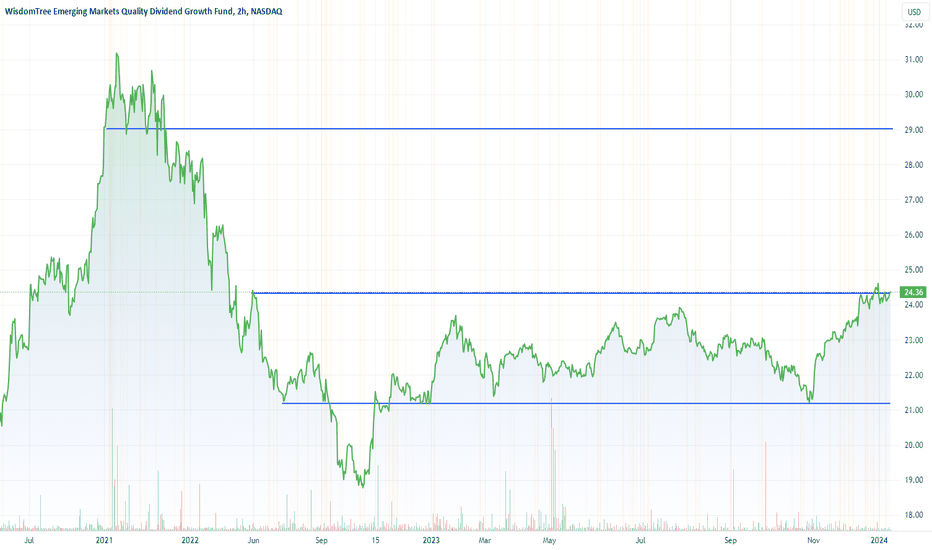The height and width of the screenshot is (550, 932).
Task: Click the Mar date label on time axis
Action: [485, 540]
